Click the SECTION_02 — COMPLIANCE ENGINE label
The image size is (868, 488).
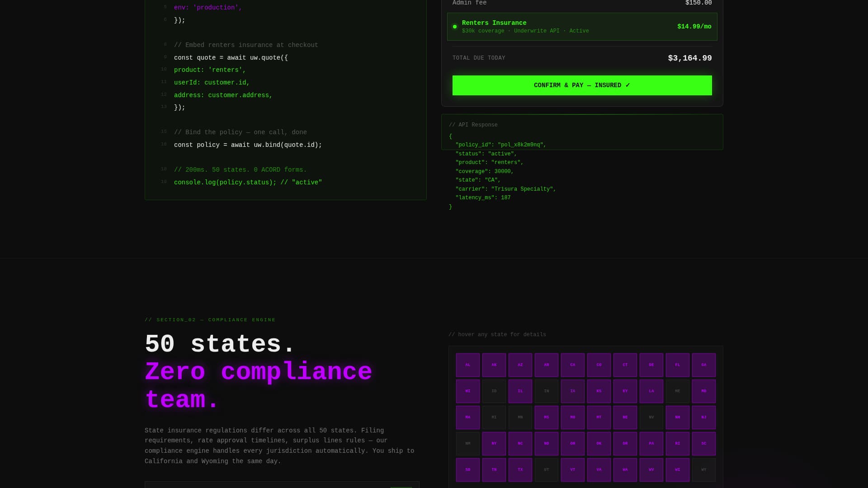coord(210,320)
